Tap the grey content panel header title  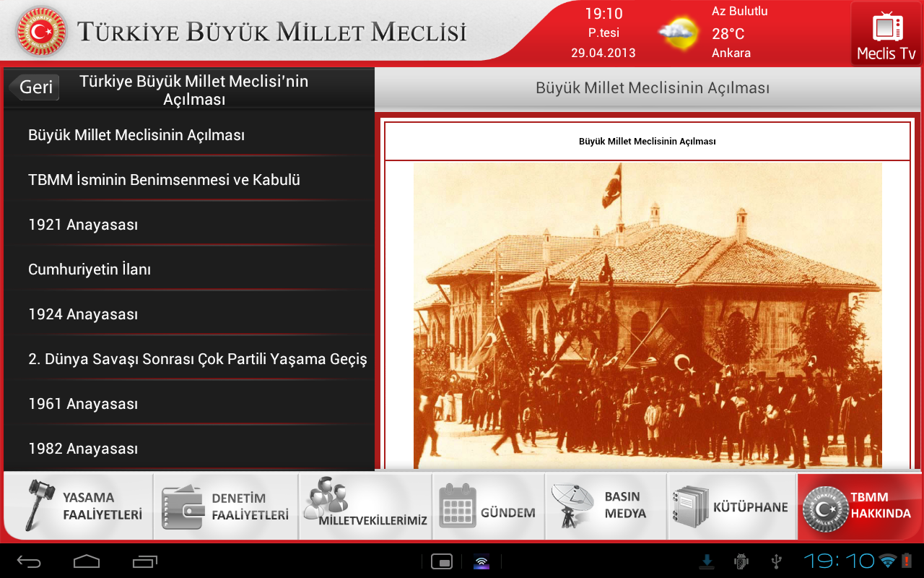[653, 88]
